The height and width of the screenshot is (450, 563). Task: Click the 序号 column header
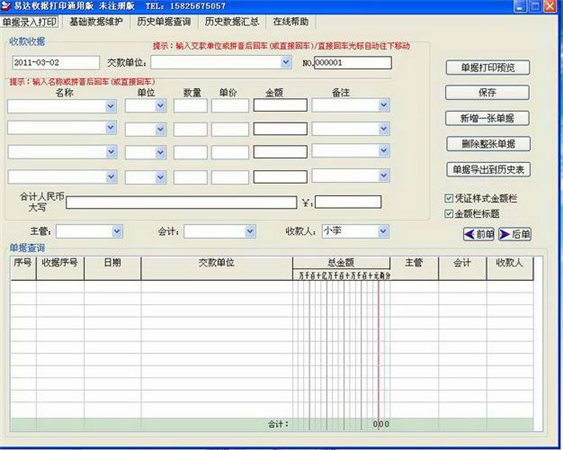click(x=23, y=268)
